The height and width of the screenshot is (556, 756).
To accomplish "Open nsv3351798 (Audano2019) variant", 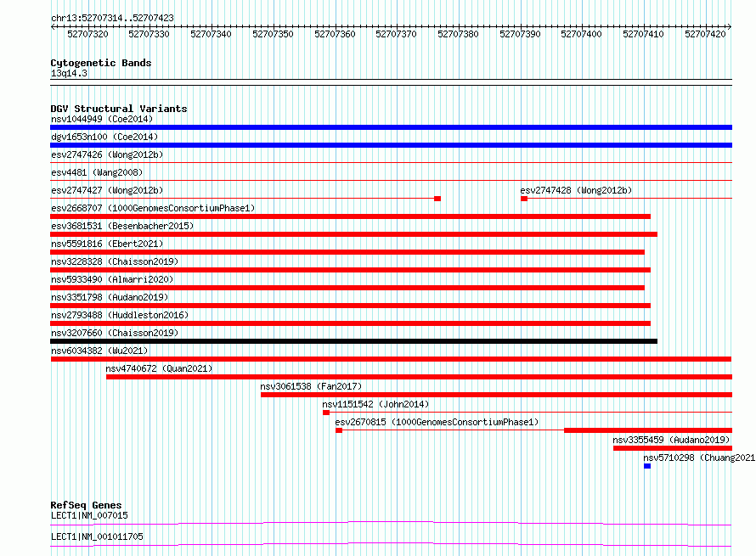I will point(110,297).
